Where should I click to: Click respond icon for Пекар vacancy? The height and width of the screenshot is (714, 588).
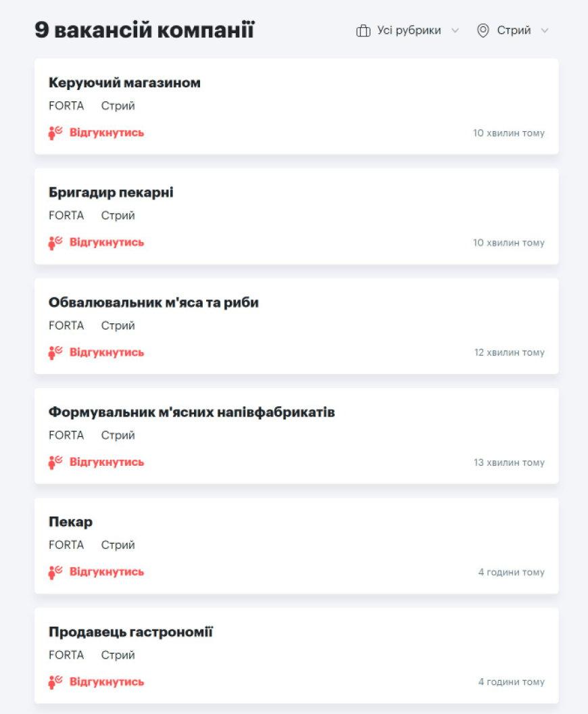pyautogui.click(x=55, y=573)
